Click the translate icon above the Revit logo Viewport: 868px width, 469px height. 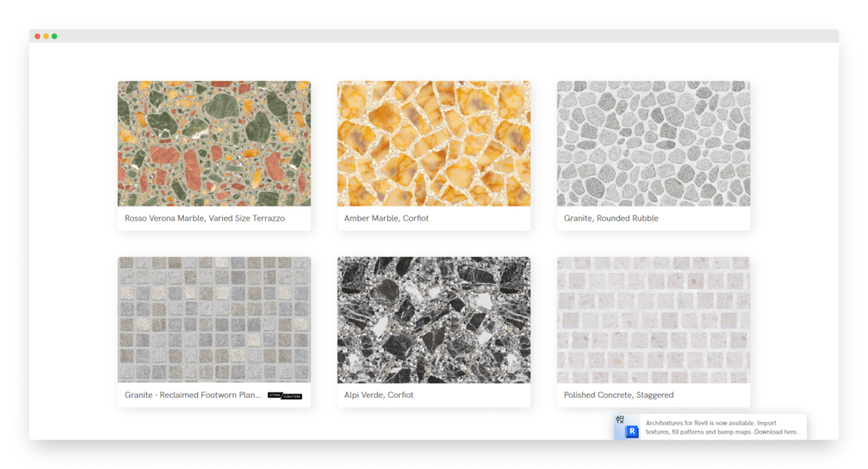tap(620, 419)
